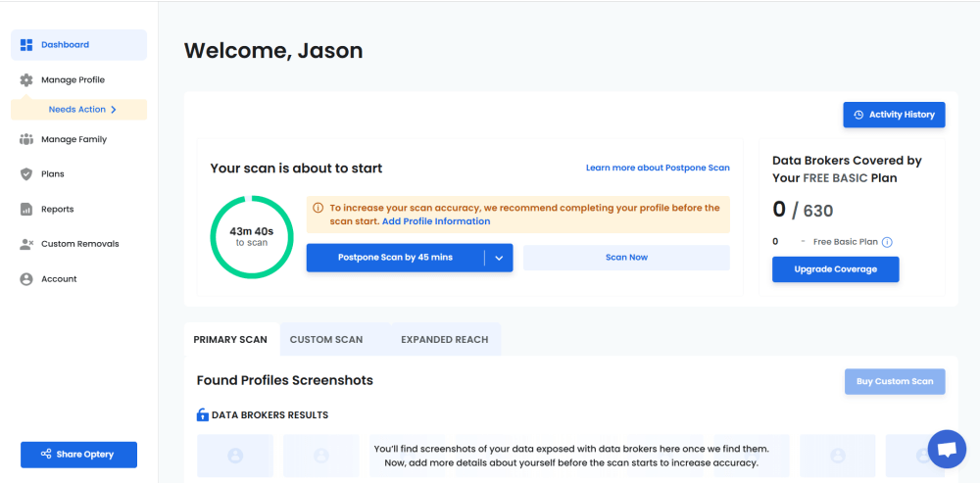
Task: Click the Dashboard grid icon in sidebar
Action: [26, 45]
